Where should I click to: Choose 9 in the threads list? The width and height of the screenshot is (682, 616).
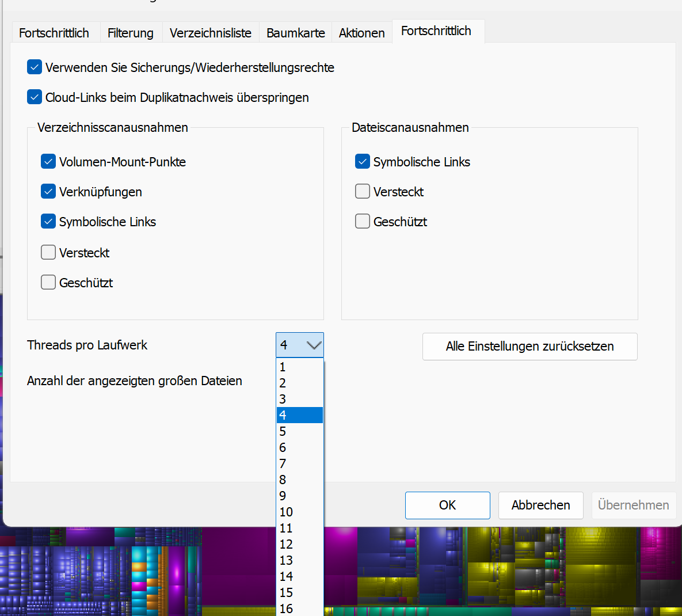click(x=300, y=496)
